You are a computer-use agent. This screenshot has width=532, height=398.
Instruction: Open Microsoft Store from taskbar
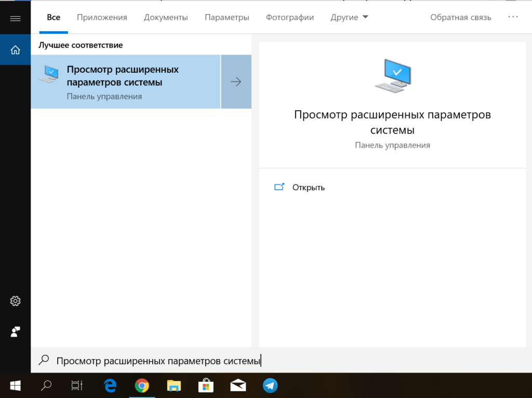pos(206,386)
